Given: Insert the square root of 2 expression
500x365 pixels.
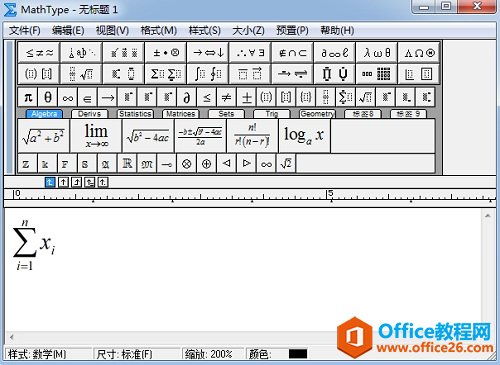Looking at the screenshot, I should click(x=286, y=163).
